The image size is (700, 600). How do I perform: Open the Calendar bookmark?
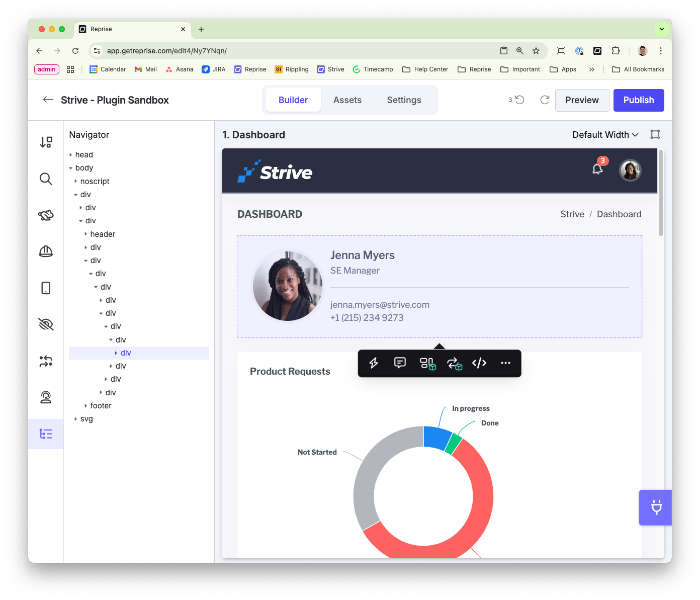pyautogui.click(x=108, y=69)
